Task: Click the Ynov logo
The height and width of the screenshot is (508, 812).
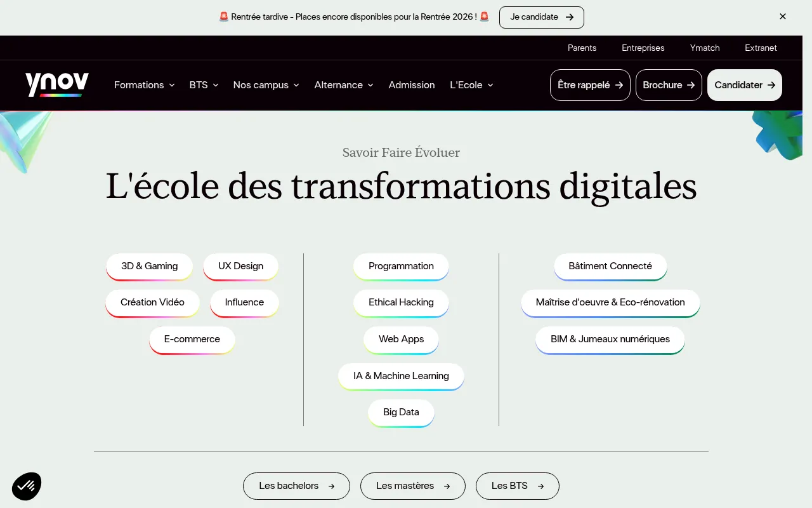Action: (57, 85)
